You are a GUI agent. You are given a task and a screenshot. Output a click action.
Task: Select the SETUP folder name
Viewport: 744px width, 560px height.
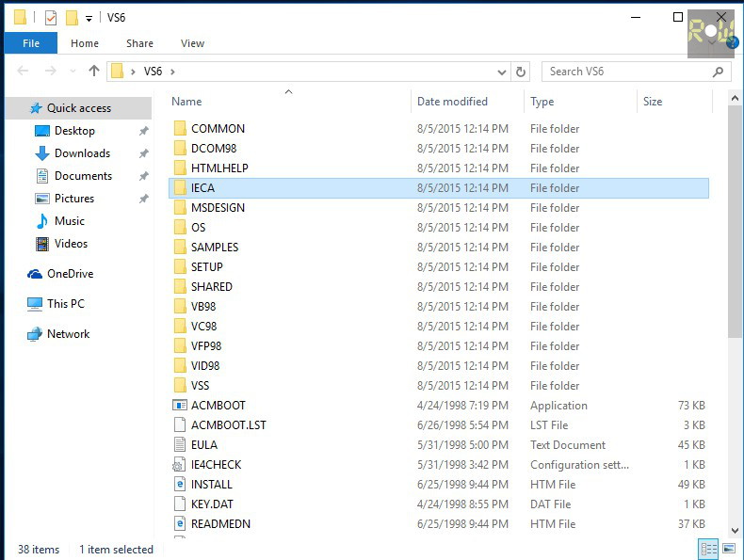207,267
